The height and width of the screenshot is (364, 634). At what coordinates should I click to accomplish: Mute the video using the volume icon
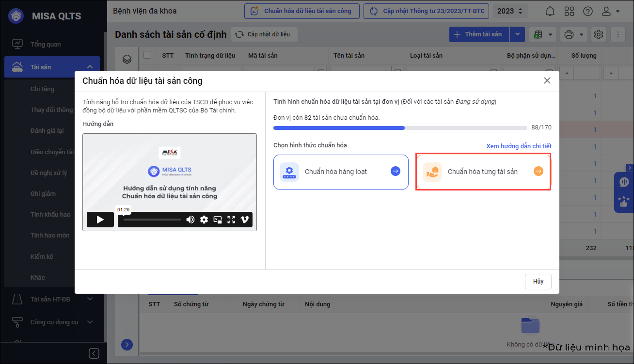click(x=190, y=220)
